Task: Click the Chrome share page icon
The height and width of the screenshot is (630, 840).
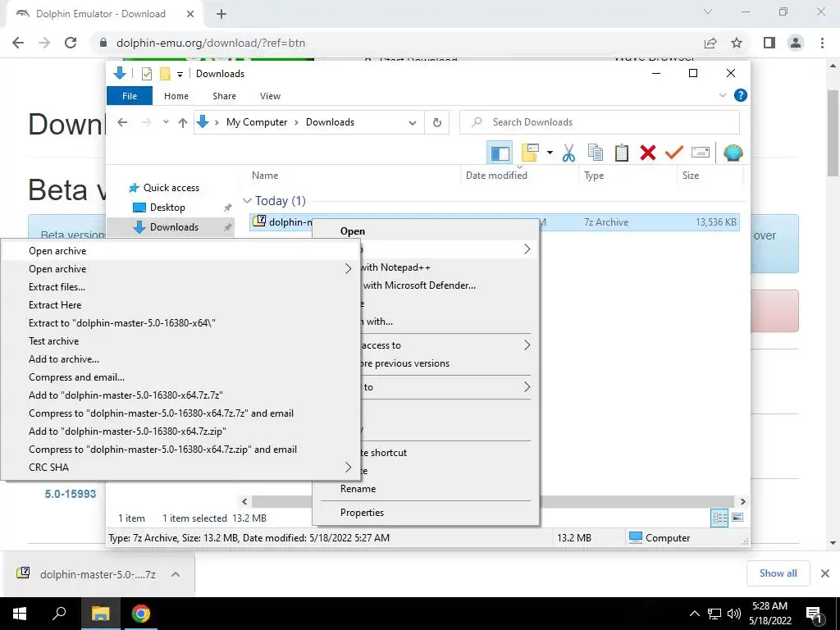Action: (x=710, y=43)
